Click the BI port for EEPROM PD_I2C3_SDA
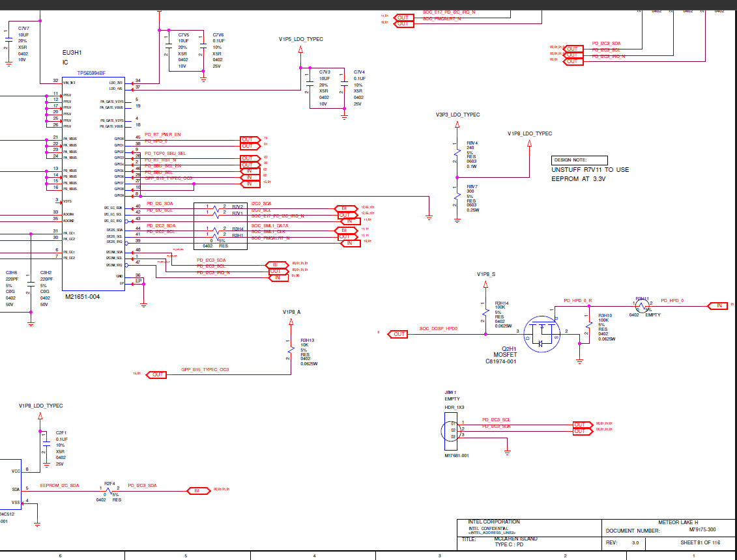The image size is (737, 560). [x=197, y=491]
